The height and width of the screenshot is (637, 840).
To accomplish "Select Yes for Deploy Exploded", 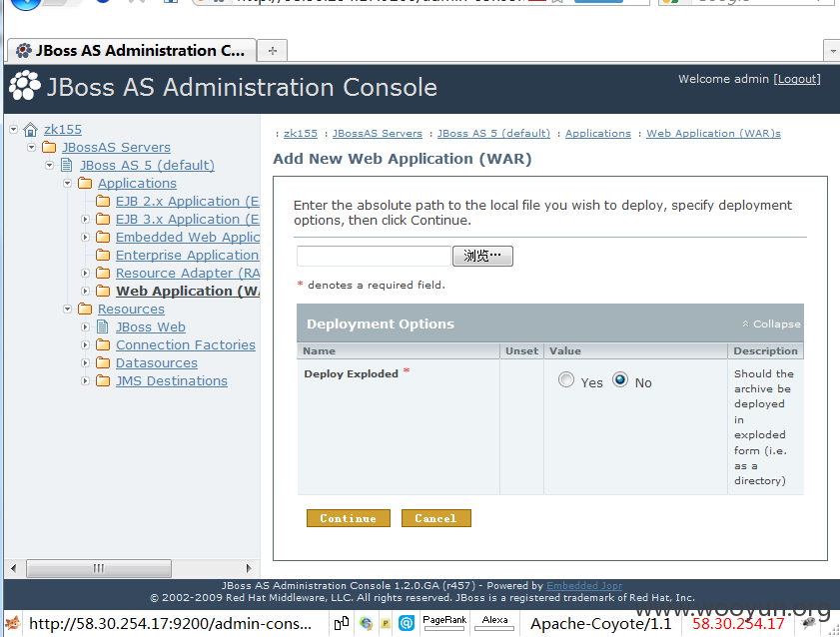I will point(566,380).
